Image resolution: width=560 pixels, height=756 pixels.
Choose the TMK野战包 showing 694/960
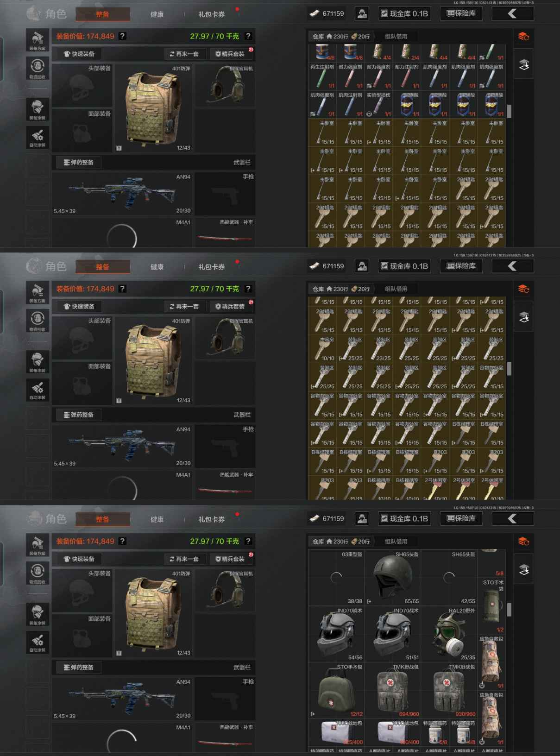(x=392, y=690)
